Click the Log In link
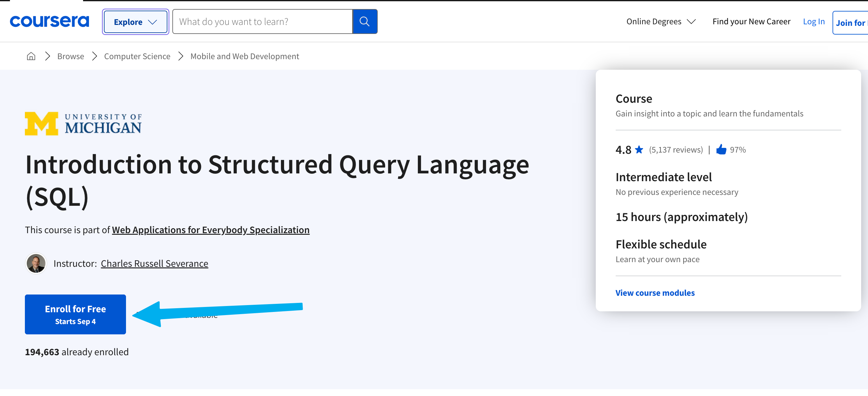This screenshot has height=396, width=868. (x=814, y=21)
